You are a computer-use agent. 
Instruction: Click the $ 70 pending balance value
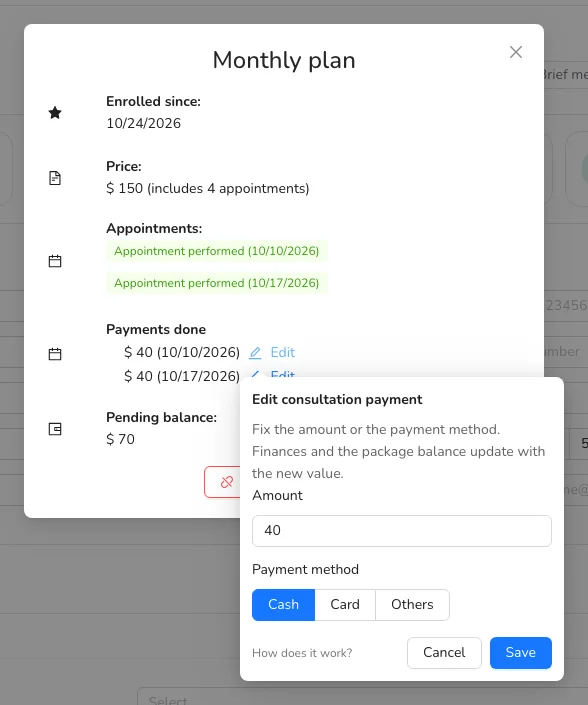point(120,439)
